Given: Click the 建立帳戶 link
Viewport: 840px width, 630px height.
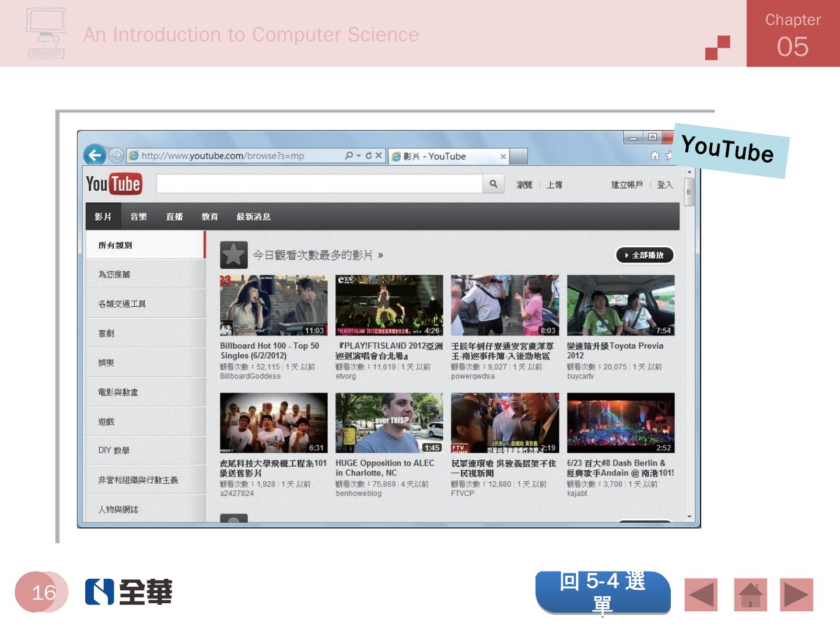Looking at the screenshot, I should pyautogui.click(x=626, y=185).
